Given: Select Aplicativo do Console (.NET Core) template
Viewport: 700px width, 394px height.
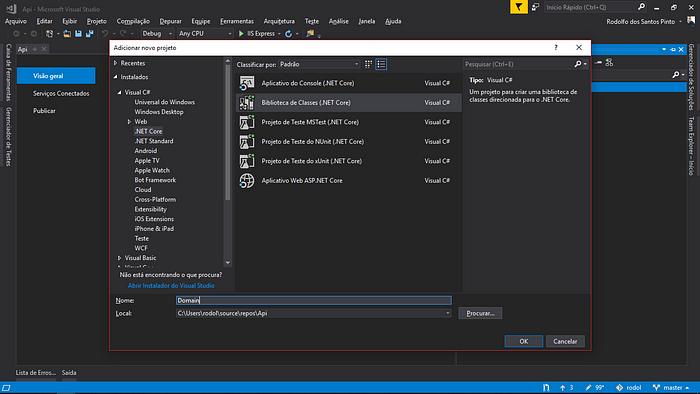Looking at the screenshot, I should pyautogui.click(x=348, y=83).
